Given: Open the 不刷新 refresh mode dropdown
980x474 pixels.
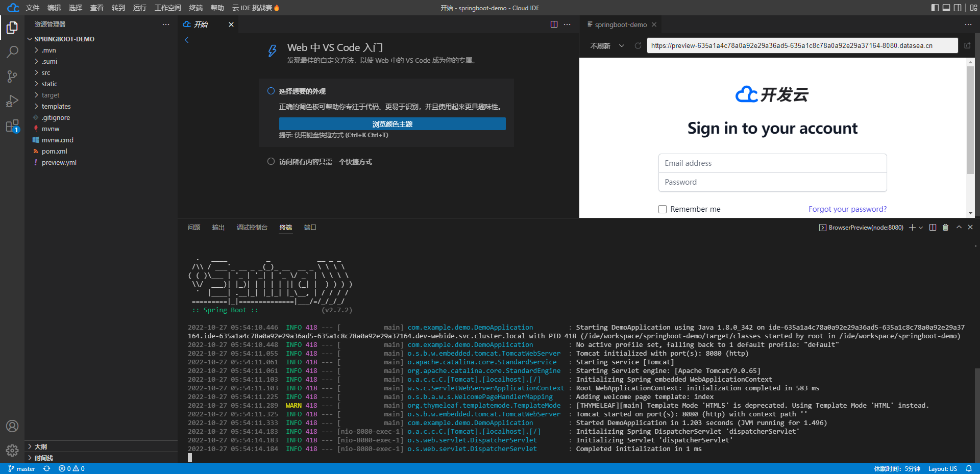Looking at the screenshot, I should pyautogui.click(x=607, y=45).
